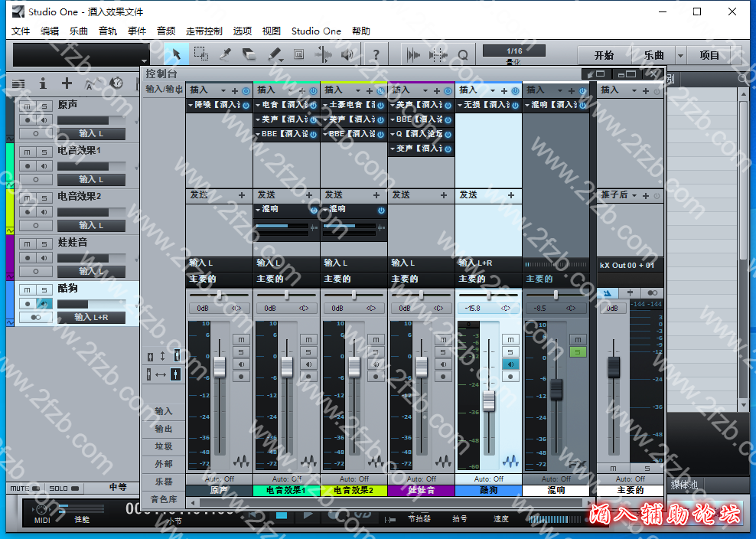Screen dimensions: 756x539
Task: Add a post-fader insert on main output
Action: coord(646,195)
